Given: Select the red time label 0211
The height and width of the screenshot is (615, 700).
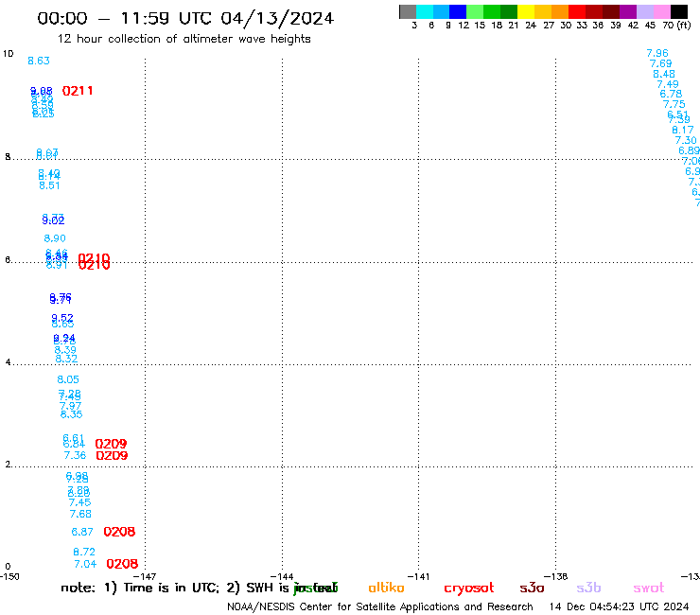Looking at the screenshot, I should coord(78,91).
